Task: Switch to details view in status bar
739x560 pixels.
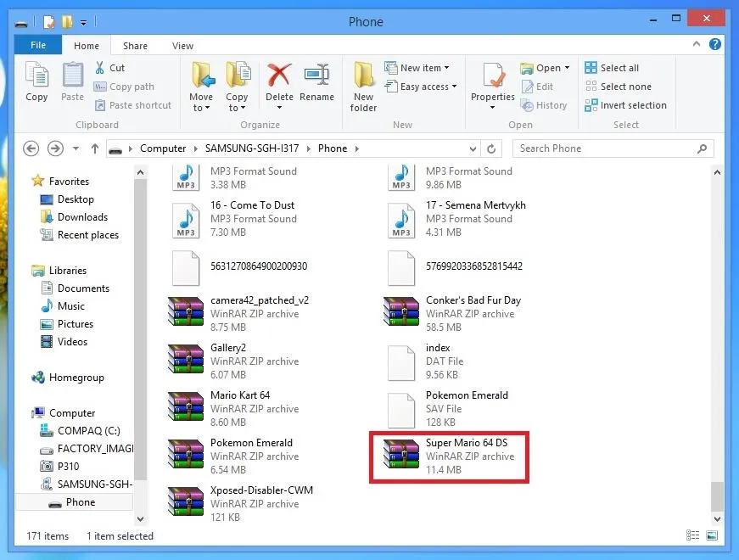Action: point(692,535)
